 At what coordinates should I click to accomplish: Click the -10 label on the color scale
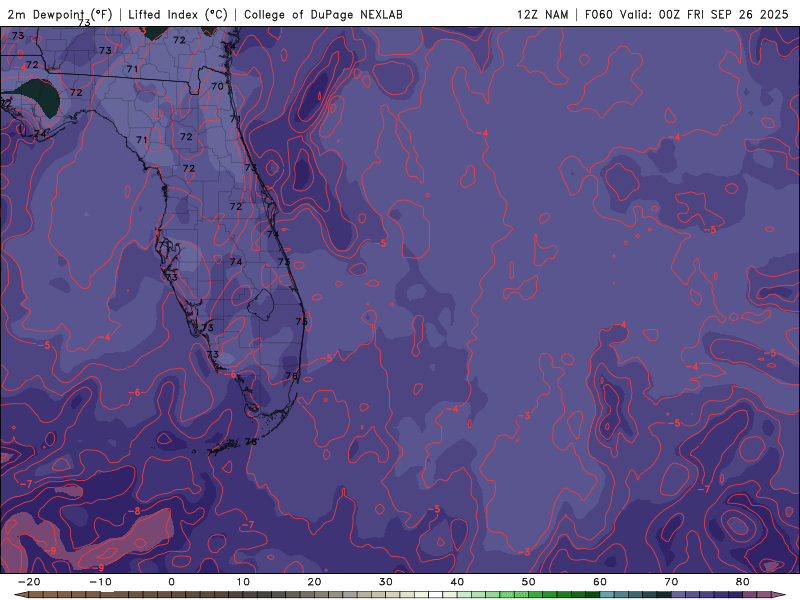coord(100,582)
